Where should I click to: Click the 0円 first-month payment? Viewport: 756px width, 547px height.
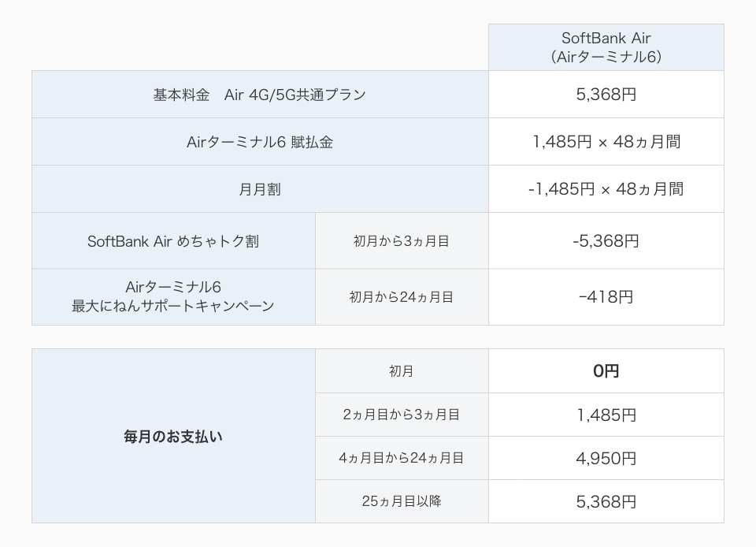pos(606,371)
